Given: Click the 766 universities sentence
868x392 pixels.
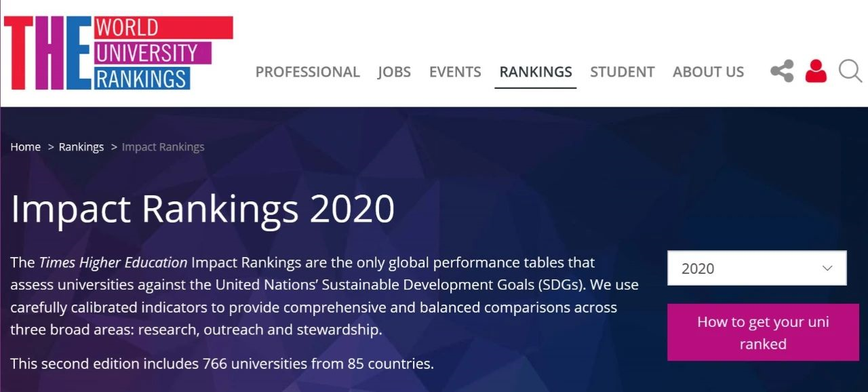Looking at the screenshot, I should click(x=222, y=364).
